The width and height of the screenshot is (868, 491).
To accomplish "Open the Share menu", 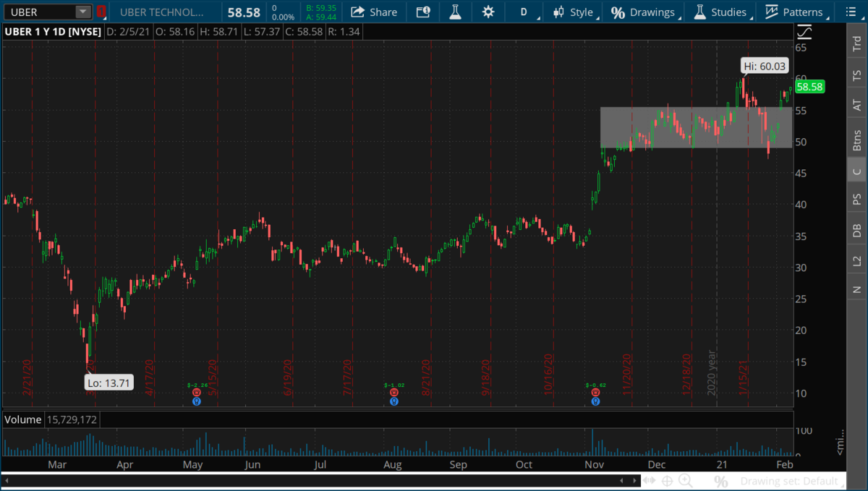I will [x=374, y=12].
